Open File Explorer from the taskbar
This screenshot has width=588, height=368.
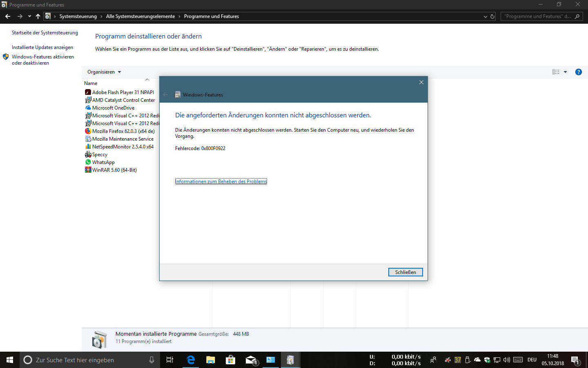pyautogui.click(x=211, y=360)
